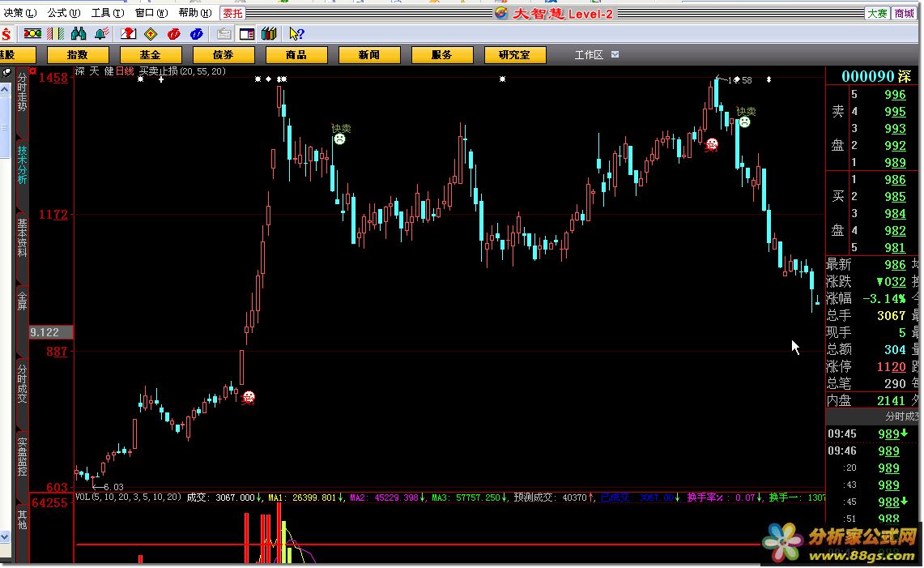Screen dimensions: 924x568
Task: Click the 快卖 sell signal at chart peak
Action: [x=744, y=122]
